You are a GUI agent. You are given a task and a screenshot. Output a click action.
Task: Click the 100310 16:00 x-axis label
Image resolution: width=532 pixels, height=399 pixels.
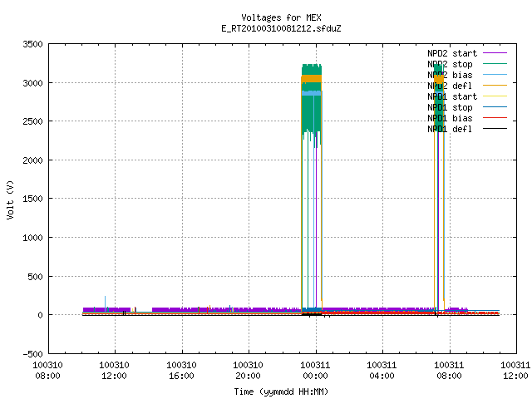181,371
